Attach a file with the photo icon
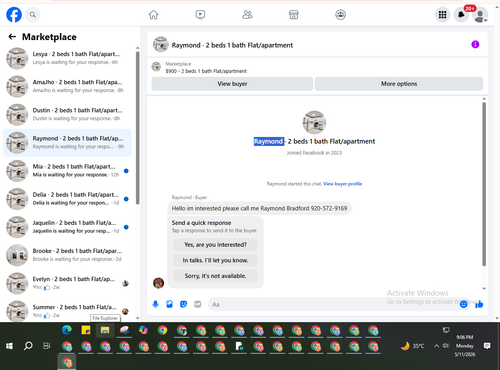Viewport: 500px width, 370px height. 169,304
